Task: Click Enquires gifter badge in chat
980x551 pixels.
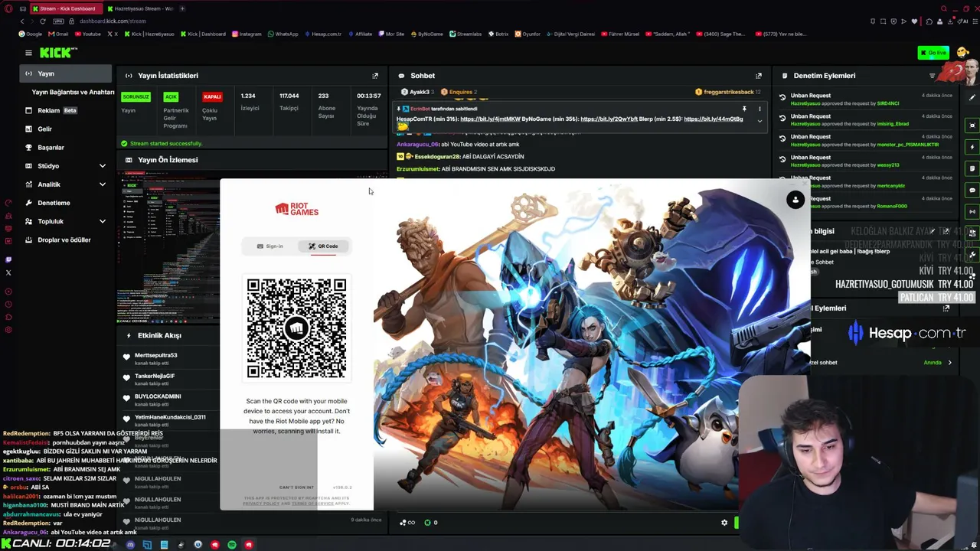Action: pyautogui.click(x=459, y=92)
